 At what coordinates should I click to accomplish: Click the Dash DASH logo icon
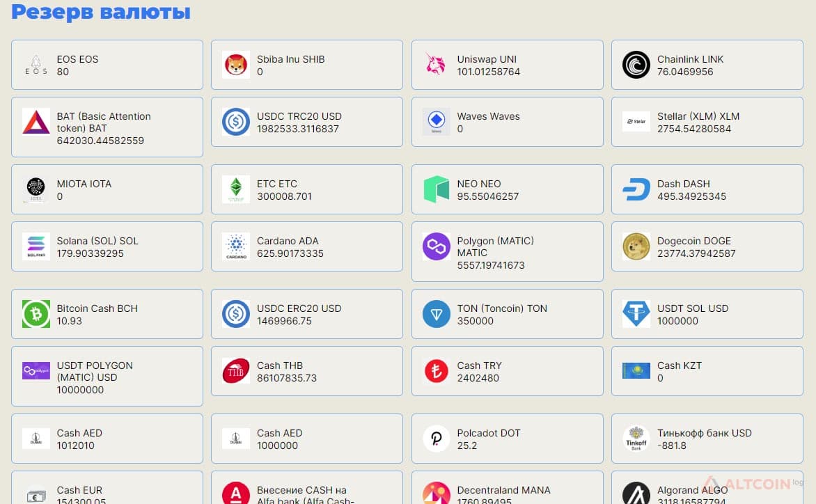coord(636,189)
